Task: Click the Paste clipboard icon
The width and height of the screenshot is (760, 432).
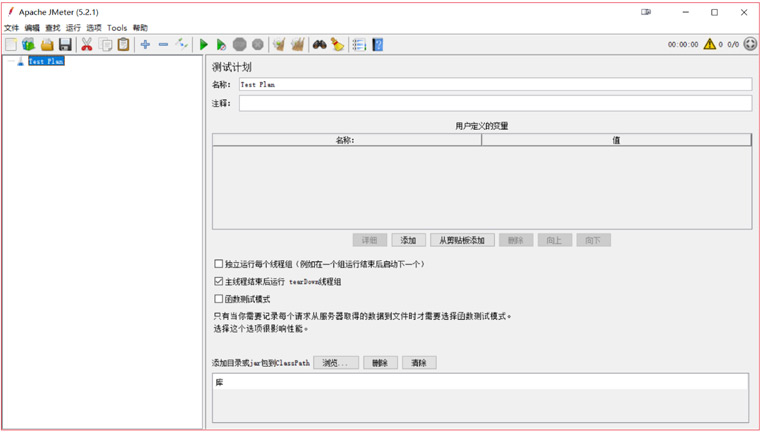Action: 124,45
